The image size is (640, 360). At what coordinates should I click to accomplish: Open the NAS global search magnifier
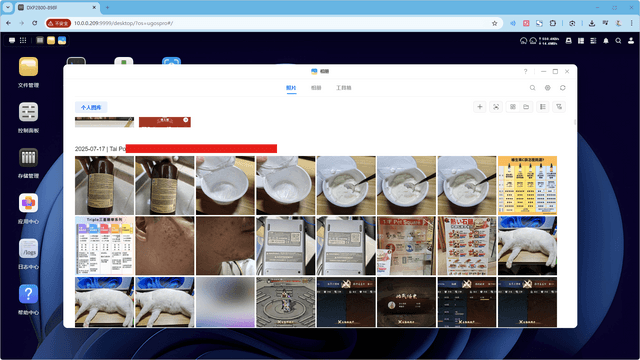point(618,41)
